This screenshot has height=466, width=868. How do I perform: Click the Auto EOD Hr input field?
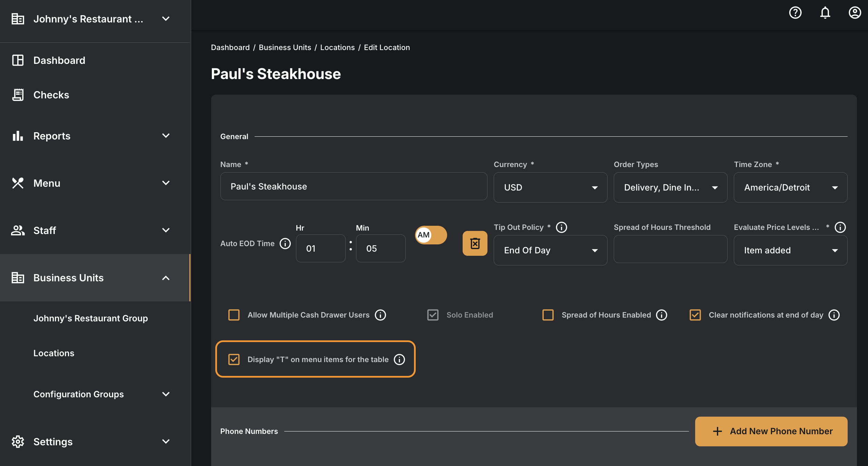pos(320,249)
